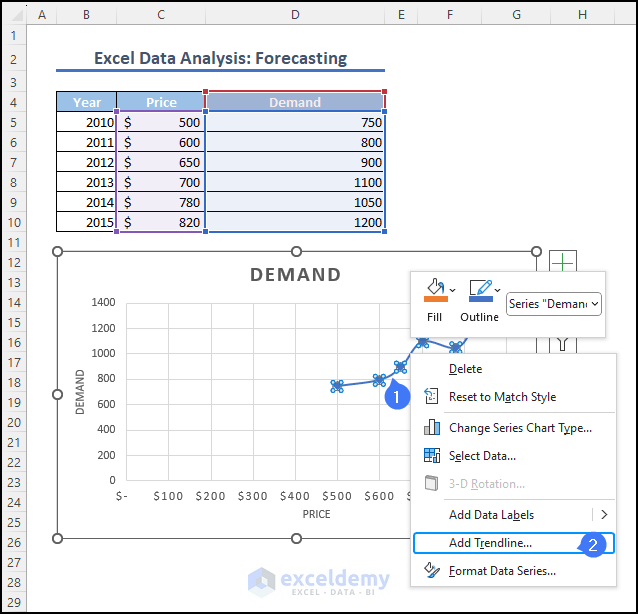
Task: Click the blue Outline color bar
Action: (x=481, y=299)
